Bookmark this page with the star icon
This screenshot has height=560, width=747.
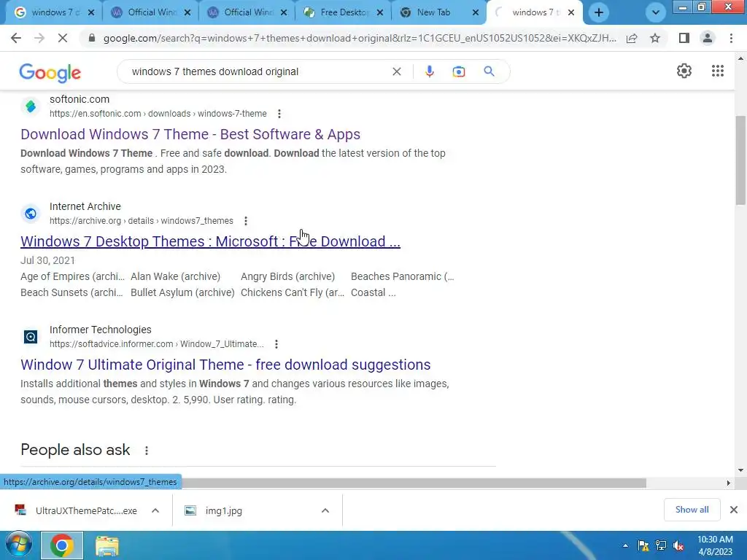[x=655, y=38]
